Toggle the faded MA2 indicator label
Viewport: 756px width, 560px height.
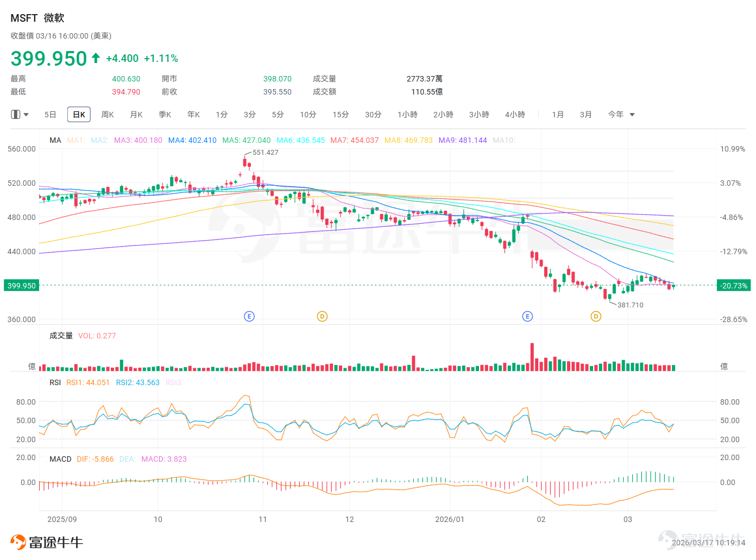pyautogui.click(x=100, y=140)
